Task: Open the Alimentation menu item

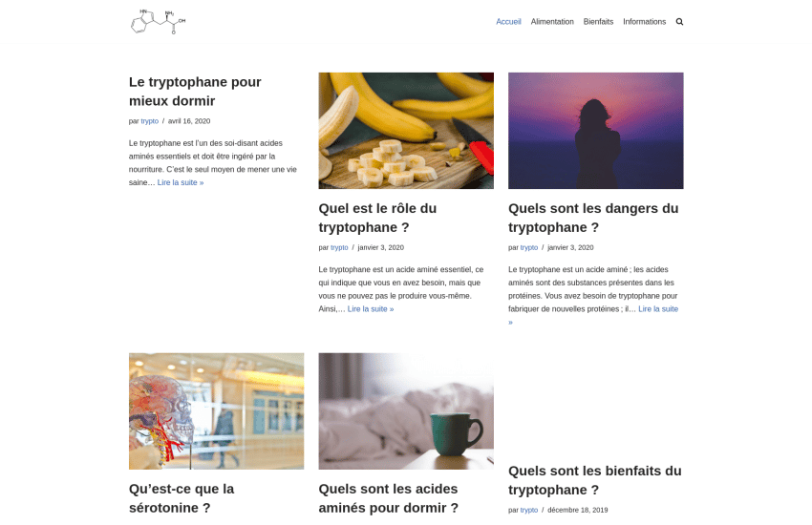Action: [552, 22]
